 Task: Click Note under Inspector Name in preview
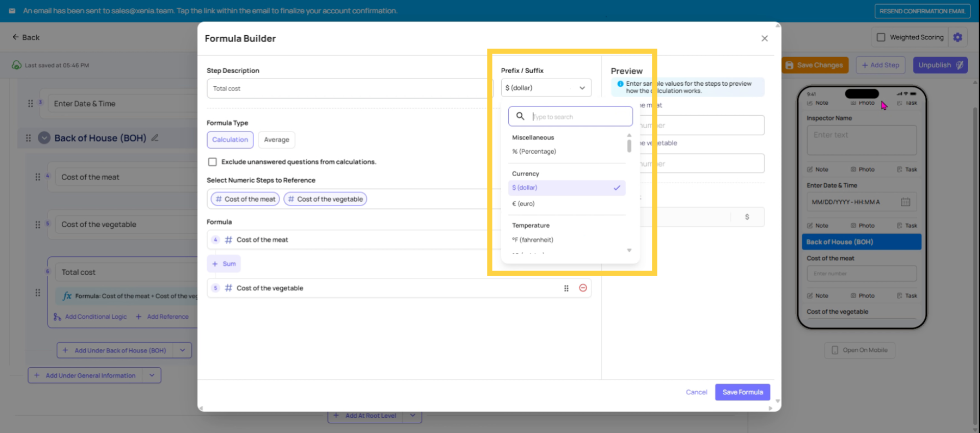[818, 170]
